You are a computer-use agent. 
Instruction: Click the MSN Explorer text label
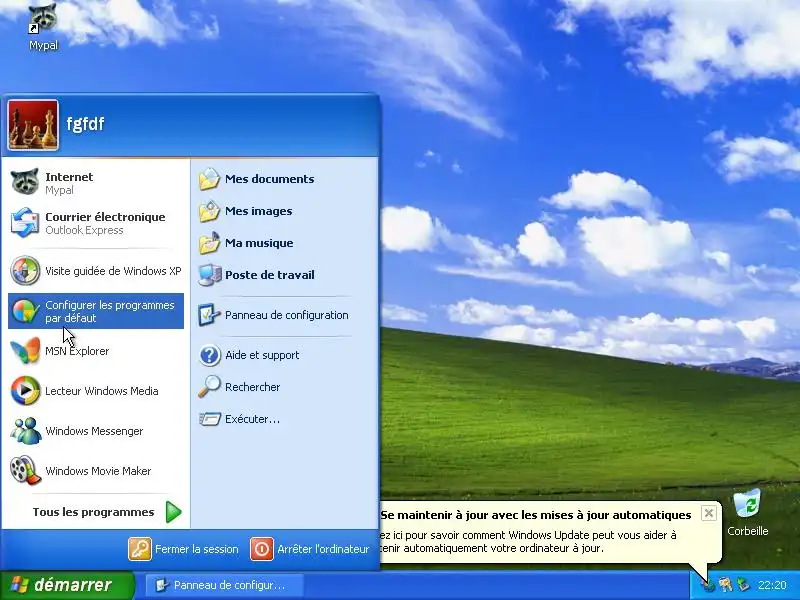point(77,351)
